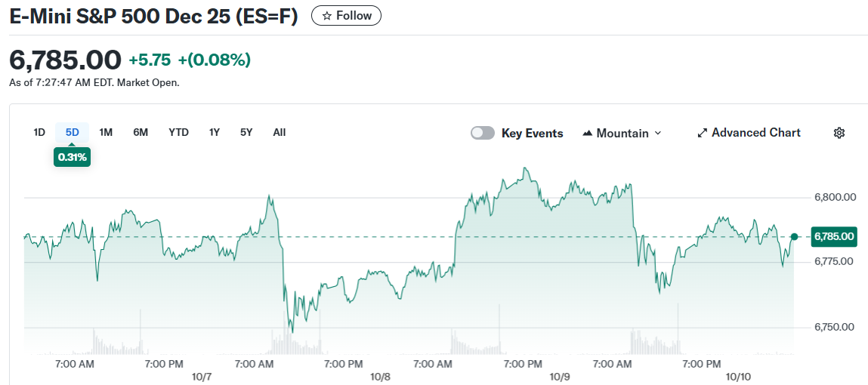View the 5Y chart range
The image size is (868, 385).
246,132
